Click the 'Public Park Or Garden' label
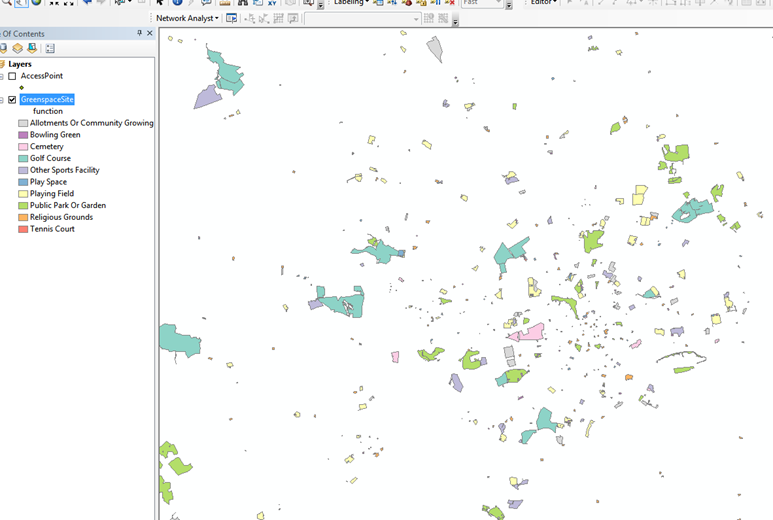This screenshot has height=520, width=773. tap(68, 205)
